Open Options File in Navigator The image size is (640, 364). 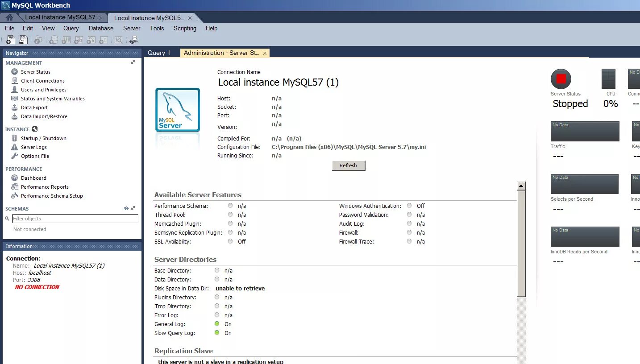tap(35, 156)
